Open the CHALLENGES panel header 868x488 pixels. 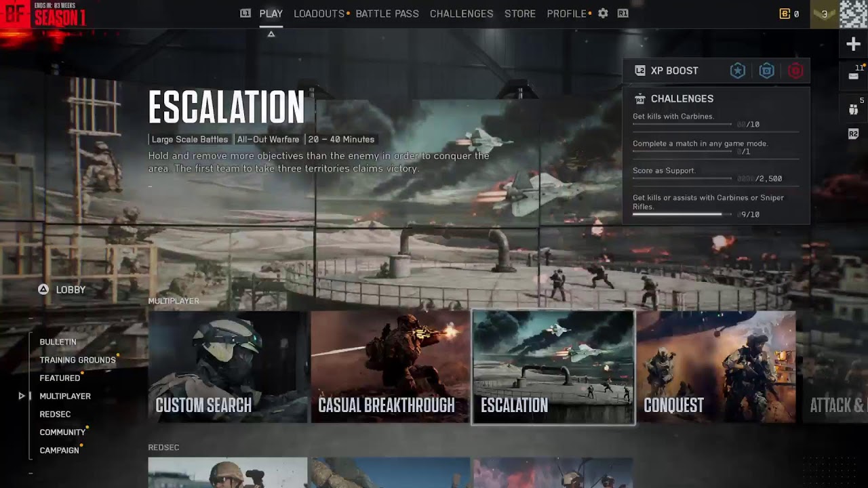pos(682,99)
